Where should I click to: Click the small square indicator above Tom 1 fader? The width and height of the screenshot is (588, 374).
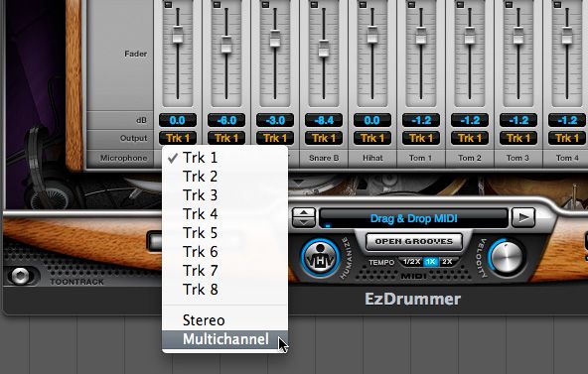[x=412, y=5]
